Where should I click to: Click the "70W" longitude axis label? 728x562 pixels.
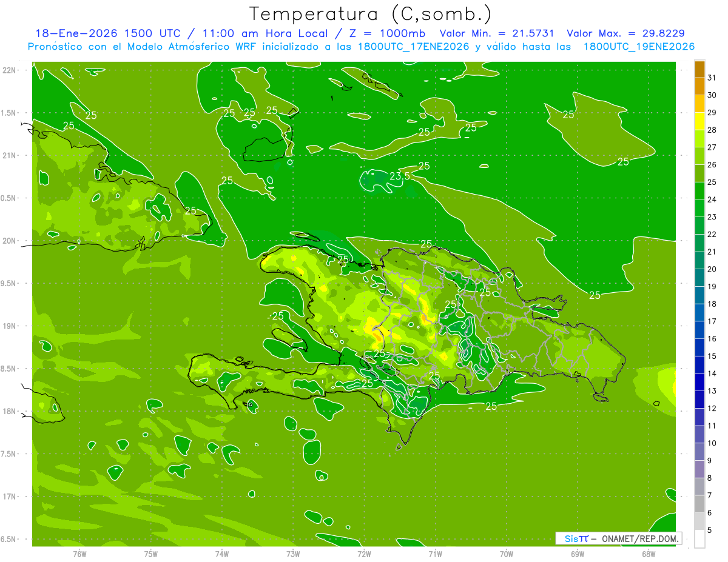507,554
